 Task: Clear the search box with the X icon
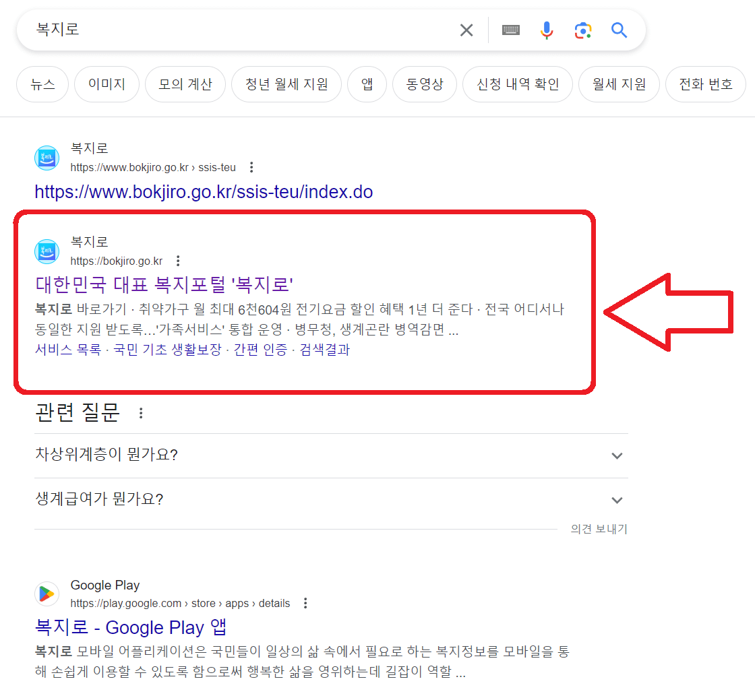click(466, 30)
